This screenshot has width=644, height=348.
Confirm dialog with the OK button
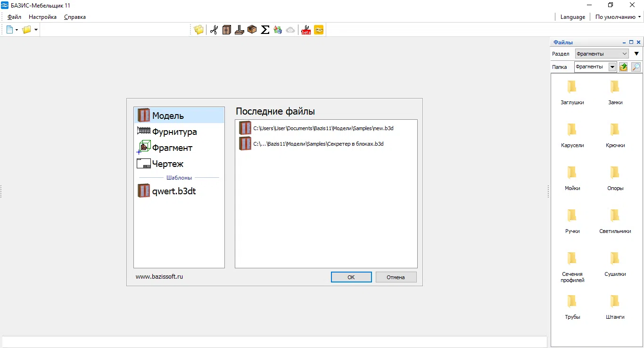(x=351, y=277)
